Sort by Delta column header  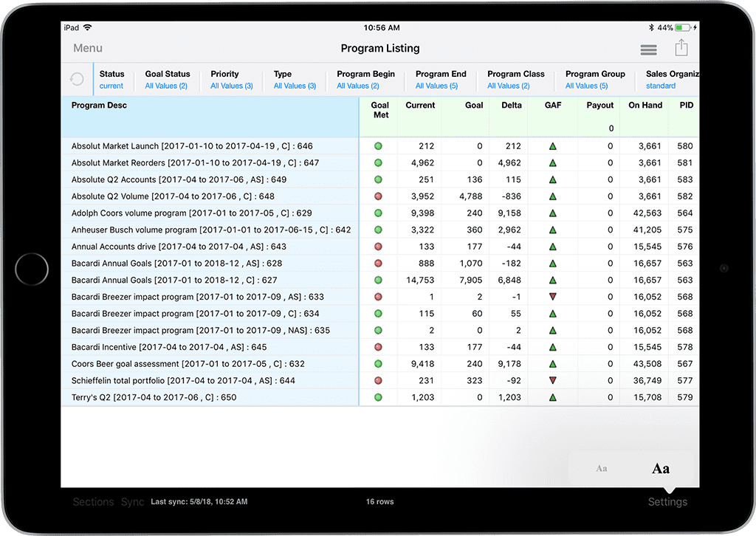click(512, 105)
